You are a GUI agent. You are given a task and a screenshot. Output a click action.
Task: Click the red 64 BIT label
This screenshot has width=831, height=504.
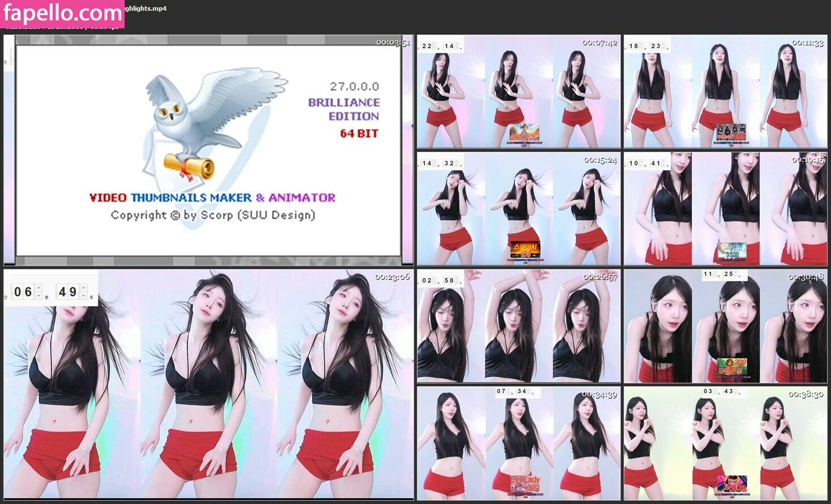coord(359,134)
